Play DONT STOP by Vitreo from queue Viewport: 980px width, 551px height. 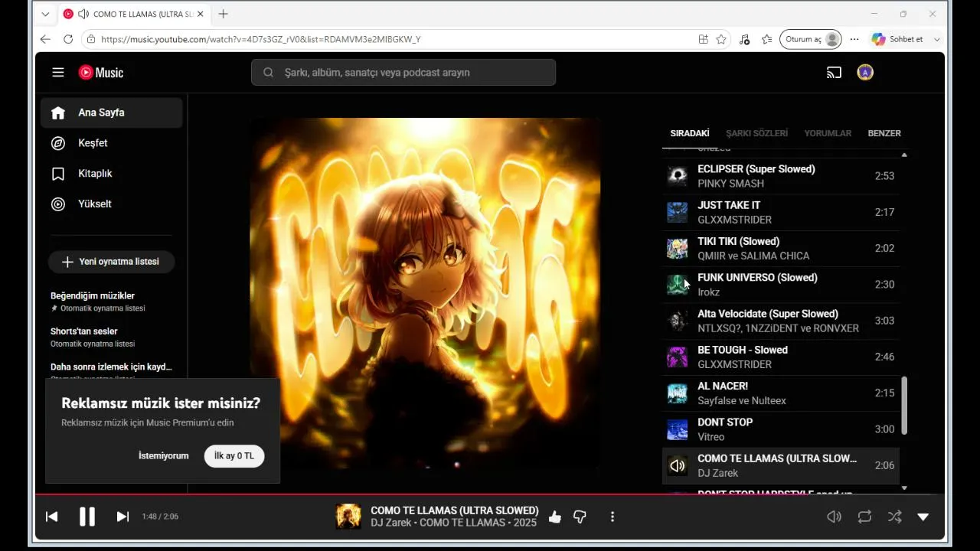point(781,429)
